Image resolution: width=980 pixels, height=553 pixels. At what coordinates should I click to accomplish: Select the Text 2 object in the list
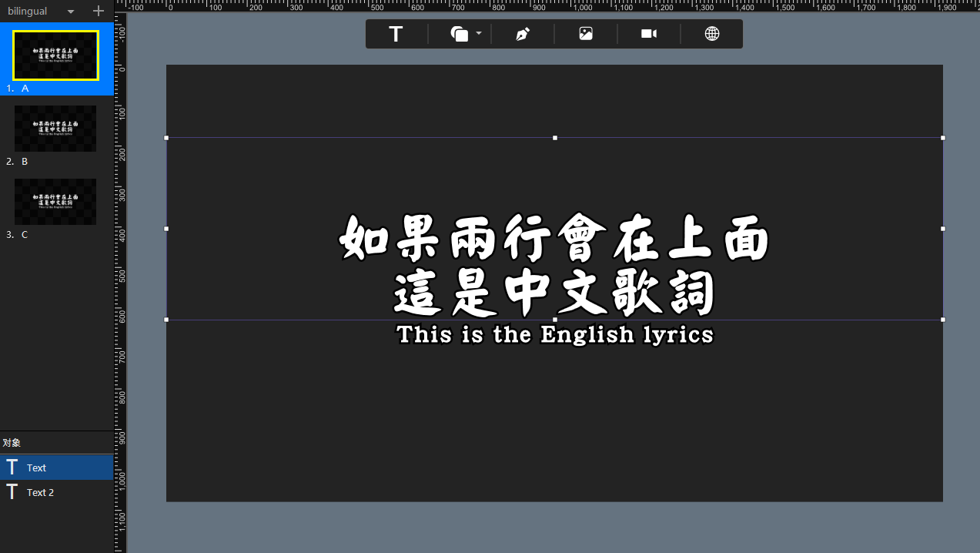point(39,492)
